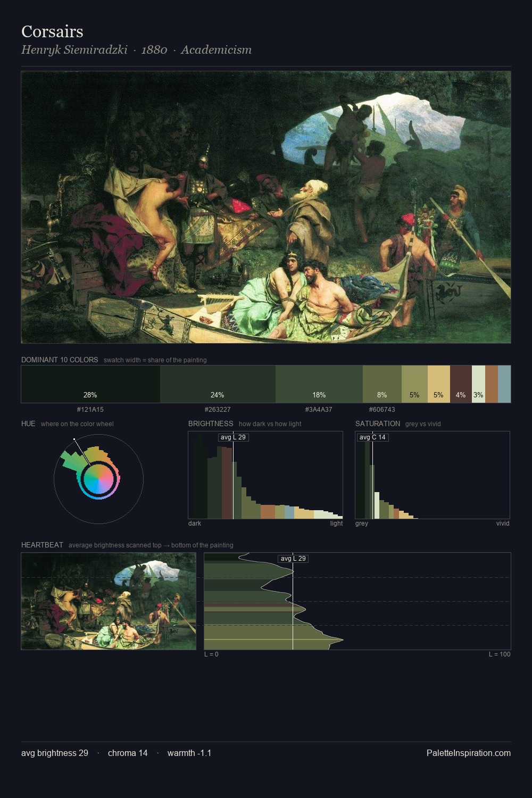Click the 'dark' label under brightness histogram
Image resolution: width=532 pixels, height=798 pixels.
point(195,523)
